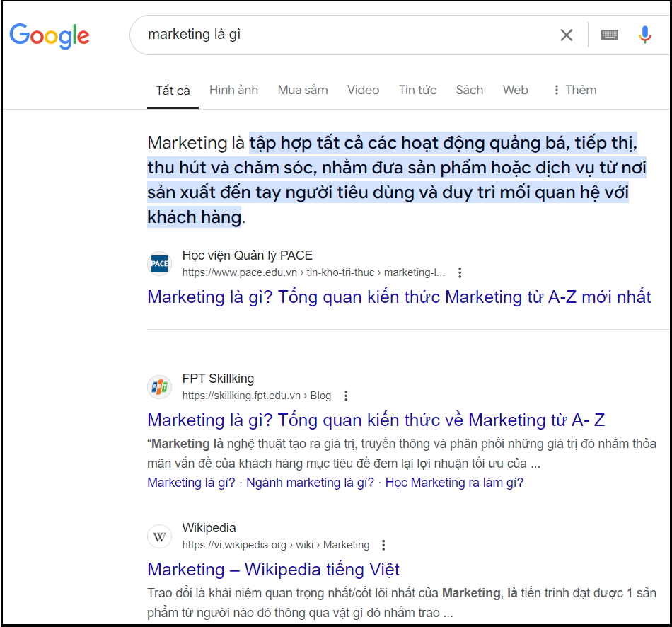Click the PACE site favicon

pos(160,263)
